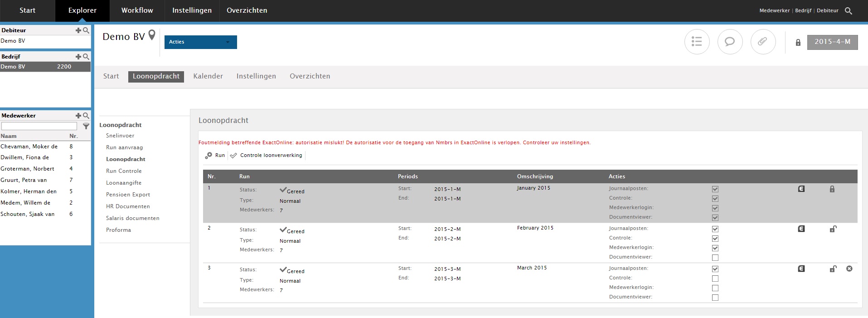Open the Workflow menu in top bar
The width and height of the screenshot is (868, 318).
coord(137,10)
